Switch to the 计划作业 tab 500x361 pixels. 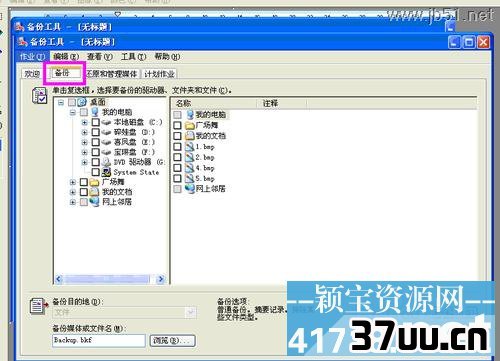[159, 74]
